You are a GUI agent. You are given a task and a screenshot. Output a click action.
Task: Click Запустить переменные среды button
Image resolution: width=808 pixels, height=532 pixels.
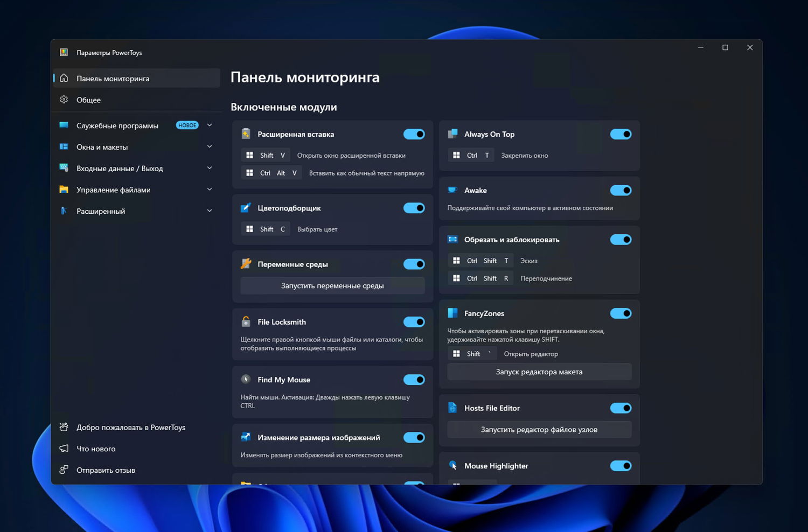pyautogui.click(x=332, y=285)
